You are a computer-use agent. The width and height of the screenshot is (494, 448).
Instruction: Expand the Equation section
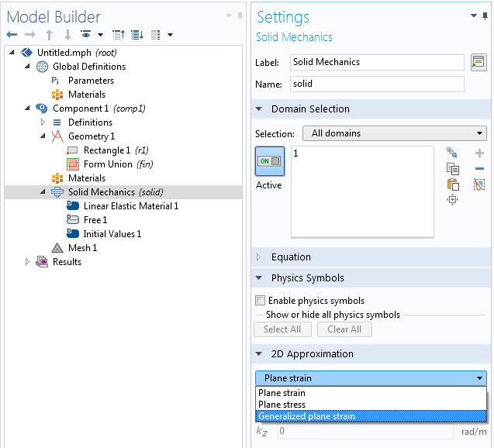[259, 257]
